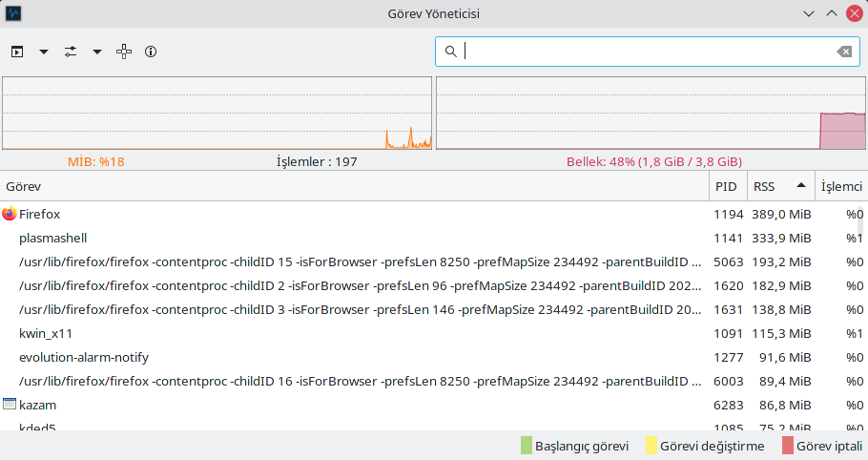Sort by the Görev column header
Image resolution: width=868 pixels, height=460 pixels.
click(x=355, y=186)
